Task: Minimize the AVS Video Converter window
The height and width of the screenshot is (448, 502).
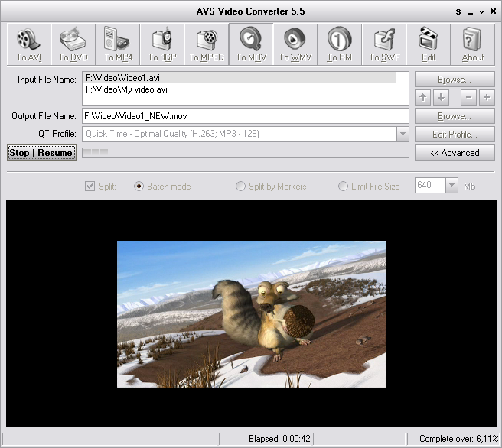Action: [x=470, y=12]
